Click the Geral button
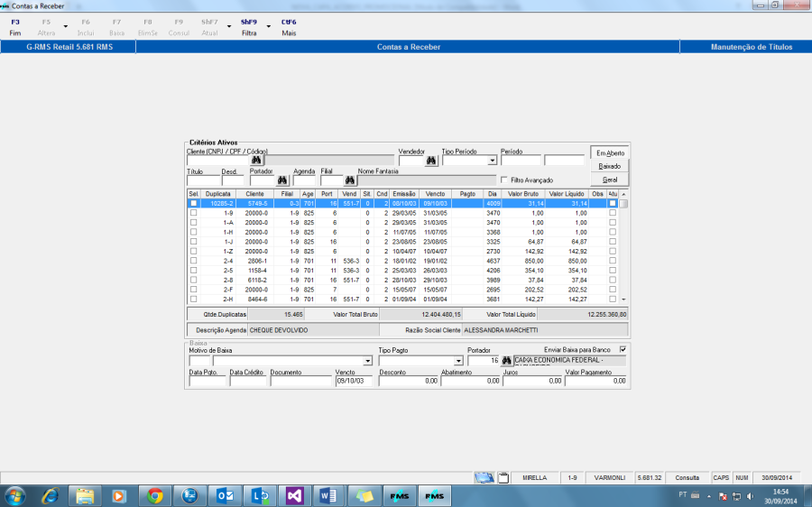The height and width of the screenshot is (507, 812). (x=610, y=180)
